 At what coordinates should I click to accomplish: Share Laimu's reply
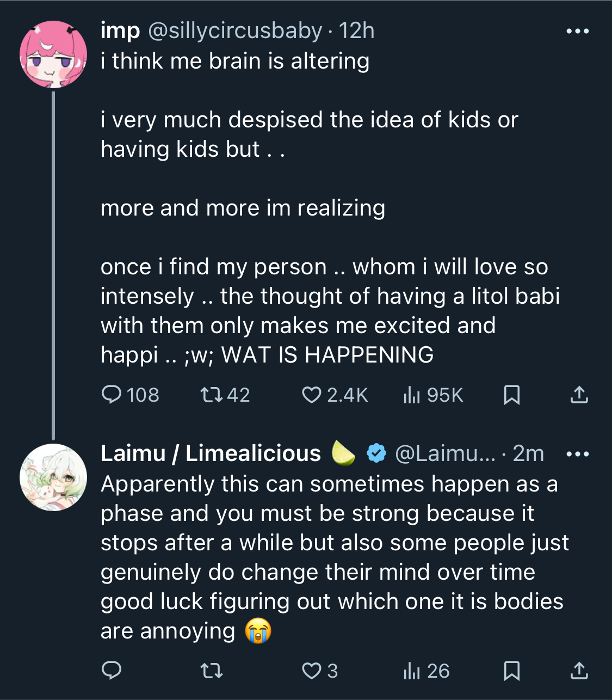579,671
